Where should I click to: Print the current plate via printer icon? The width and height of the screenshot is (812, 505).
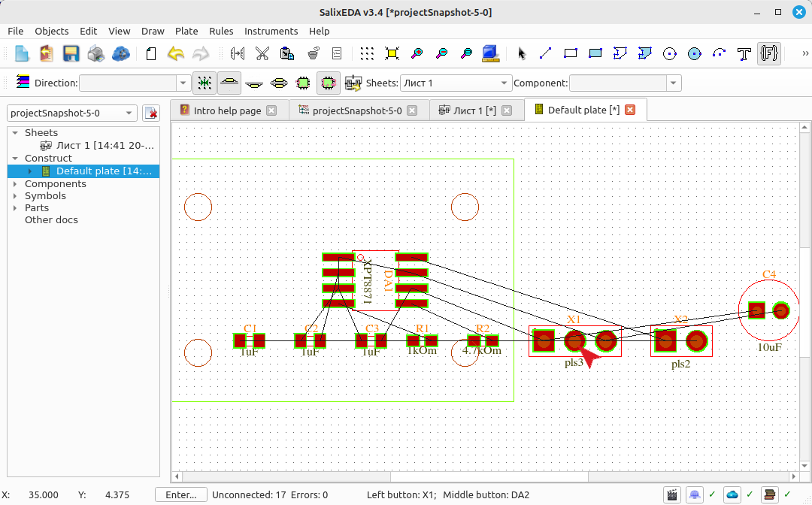point(95,53)
